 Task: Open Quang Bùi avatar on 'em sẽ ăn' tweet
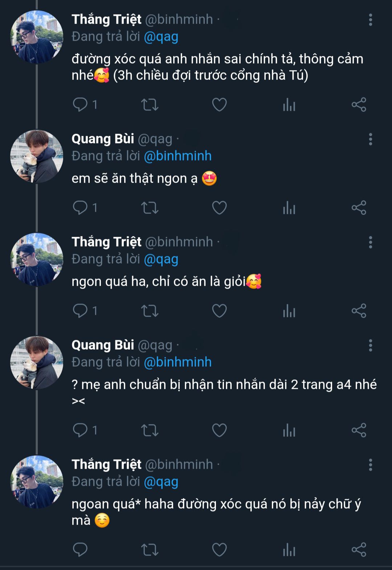coord(36,156)
